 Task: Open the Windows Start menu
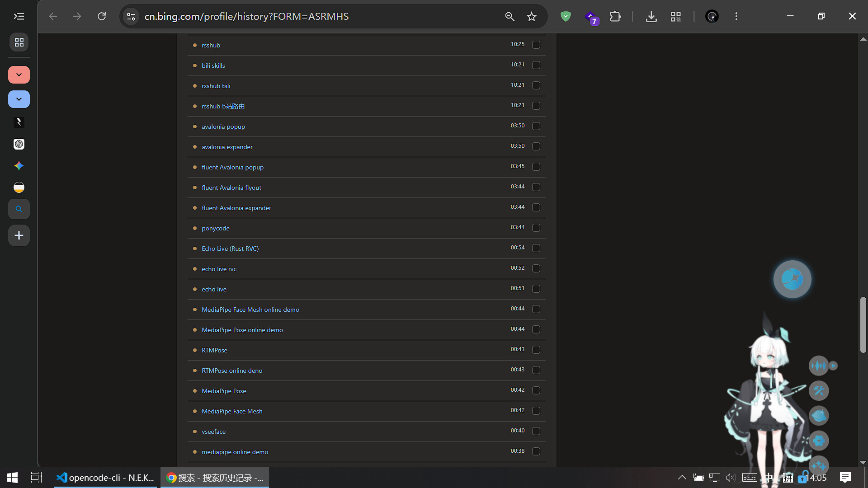[12, 478]
